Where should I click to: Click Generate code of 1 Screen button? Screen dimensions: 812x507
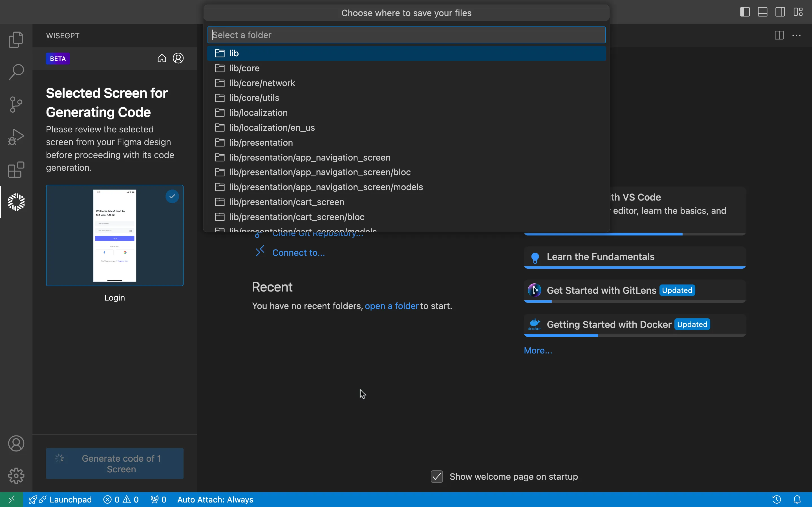coord(114,463)
